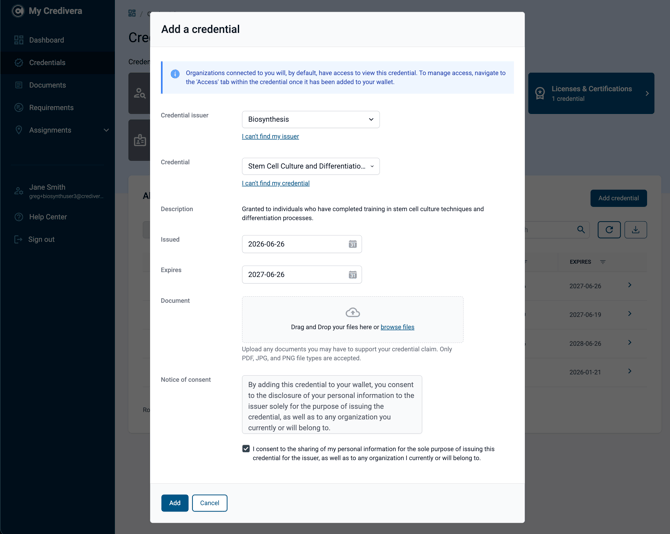Viewport: 670px width, 534px height.
Task: Click the My Credivera logo
Action: point(18,11)
